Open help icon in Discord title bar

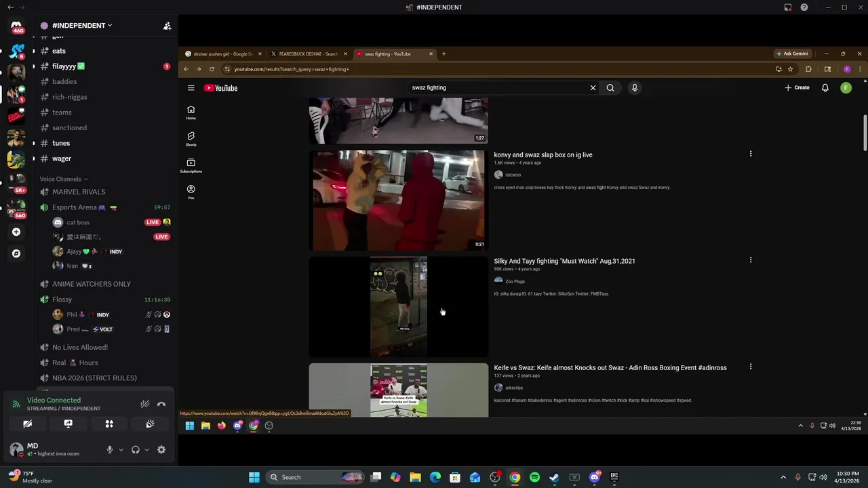pos(804,7)
